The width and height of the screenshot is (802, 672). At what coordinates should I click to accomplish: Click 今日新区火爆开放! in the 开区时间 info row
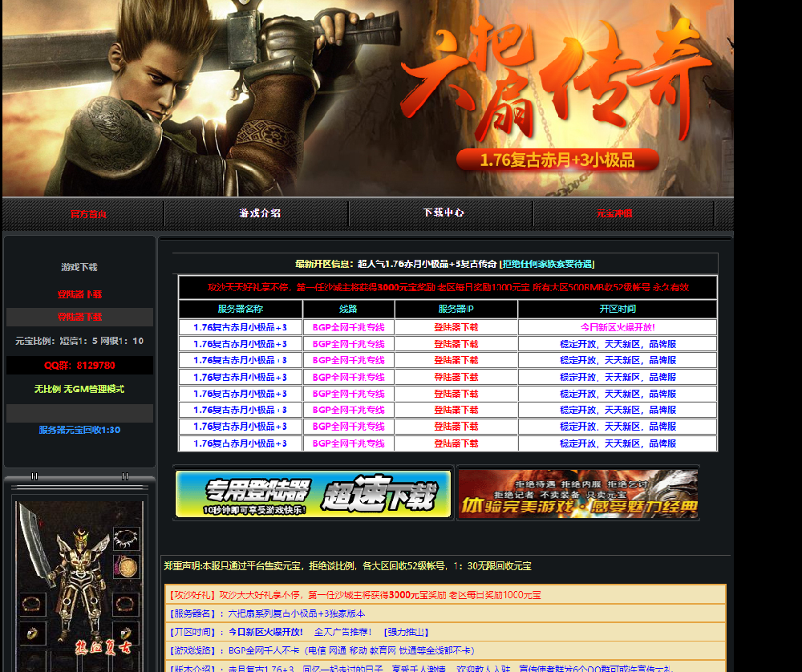265,632
